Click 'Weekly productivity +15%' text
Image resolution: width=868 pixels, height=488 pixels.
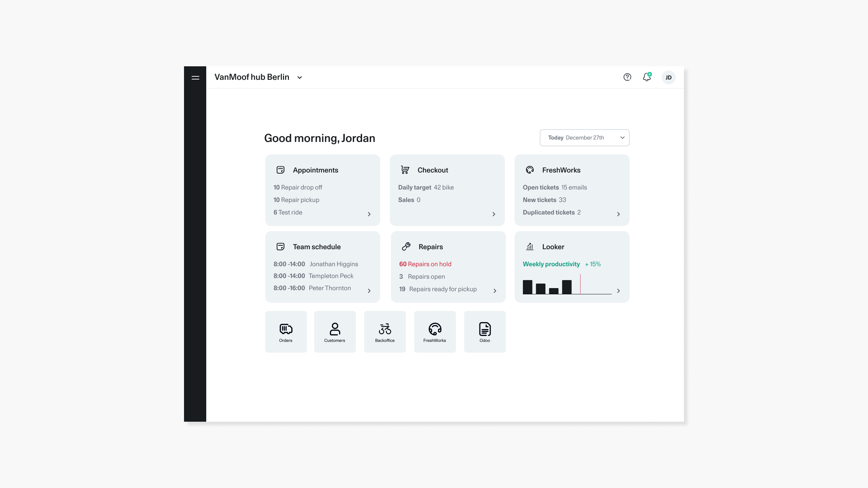562,264
